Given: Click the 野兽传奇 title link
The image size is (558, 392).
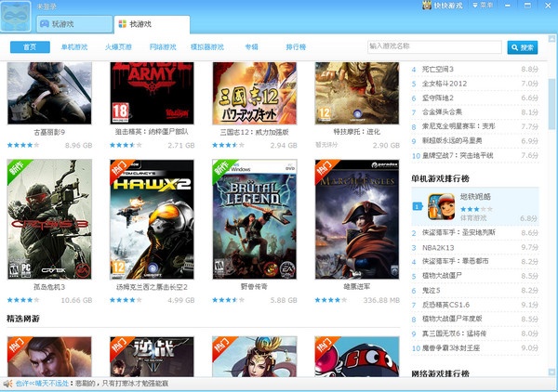Looking at the screenshot, I should point(254,286).
